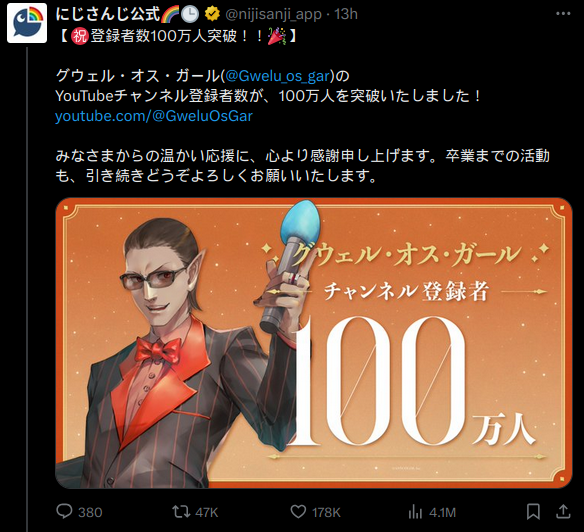
Task: Click the gold verified badge
Action: coord(212,14)
